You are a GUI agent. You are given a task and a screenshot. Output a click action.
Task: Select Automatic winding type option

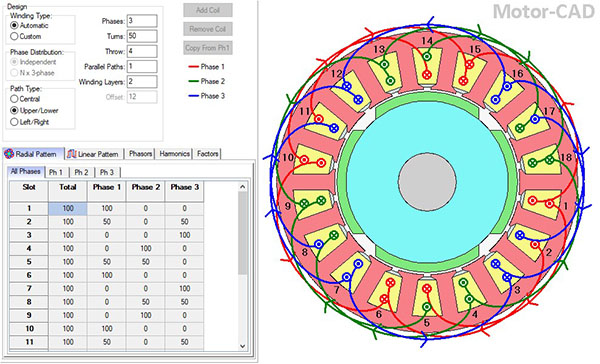(14, 25)
